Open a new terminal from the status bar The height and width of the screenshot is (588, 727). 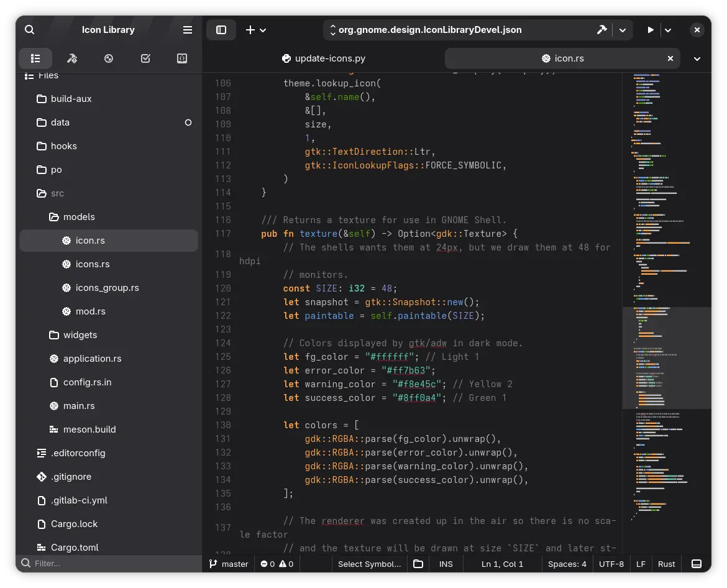pyautogui.click(x=697, y=564)
